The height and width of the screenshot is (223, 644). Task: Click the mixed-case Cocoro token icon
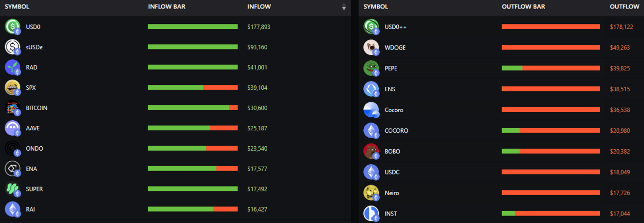371,110
